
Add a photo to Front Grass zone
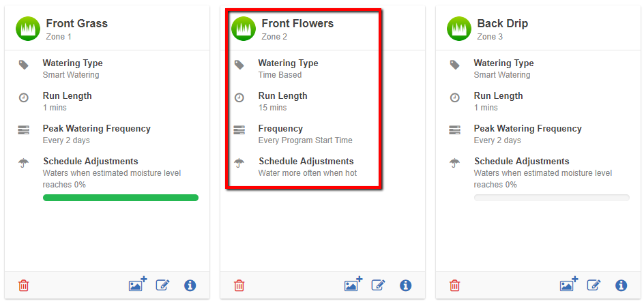pyautogui.click(x=138, y=284)
